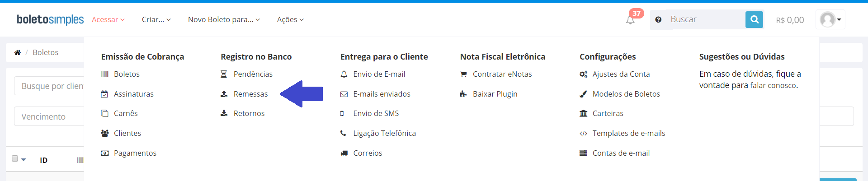Screen dimensions: 868x181
Task: Go to home via house icon
Action: click(x=18, y=52)
